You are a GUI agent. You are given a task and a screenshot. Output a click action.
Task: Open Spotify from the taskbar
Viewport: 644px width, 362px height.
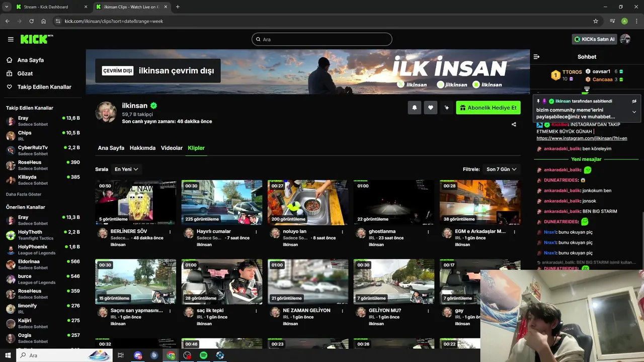tap(204, 355)
